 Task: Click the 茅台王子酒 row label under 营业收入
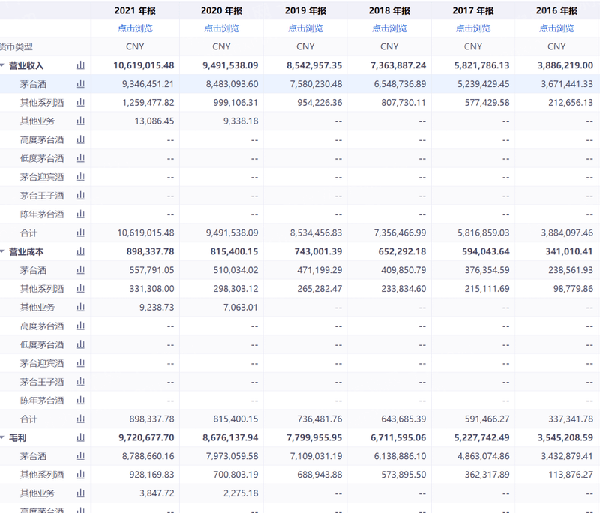pyautogui.click(x=42, y=195)
